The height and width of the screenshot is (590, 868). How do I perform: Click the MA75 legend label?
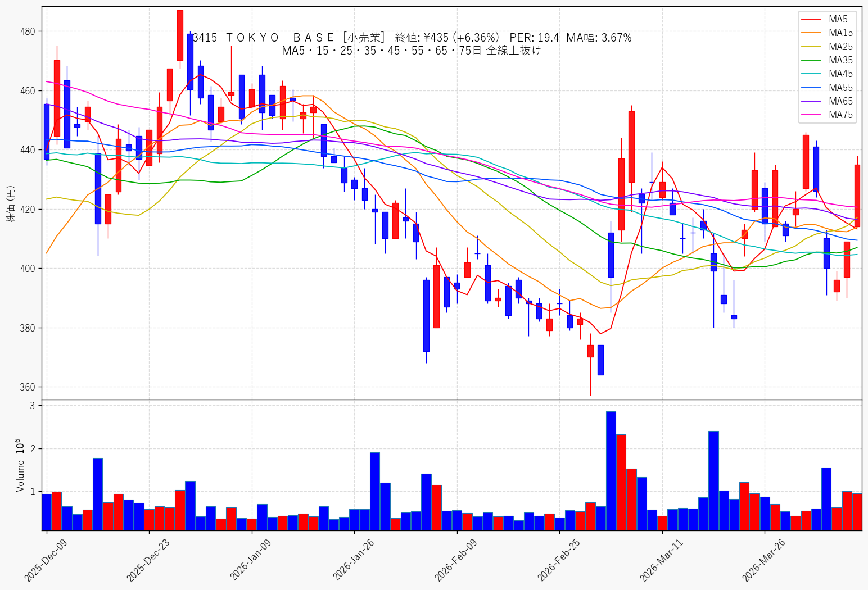(840, 115)
